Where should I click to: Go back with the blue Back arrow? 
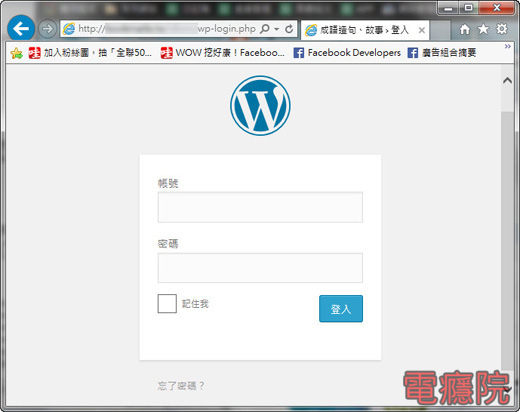[21, 29]
